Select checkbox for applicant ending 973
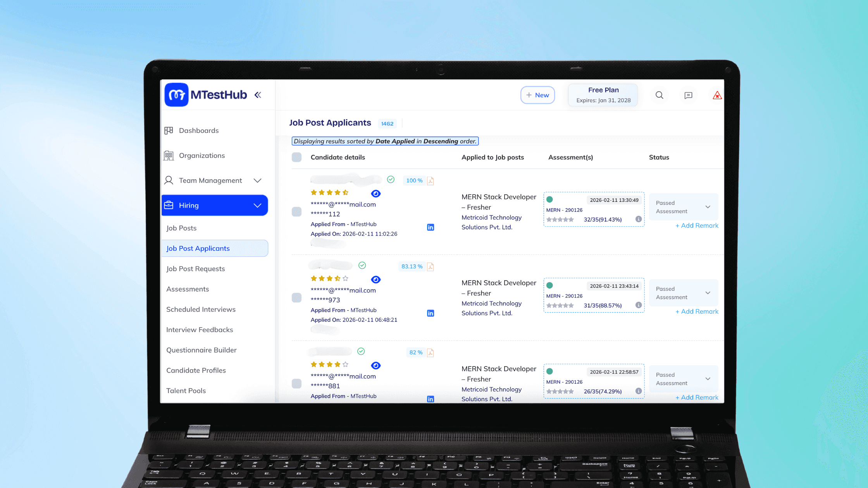868x488 pixels. (296, 297)
